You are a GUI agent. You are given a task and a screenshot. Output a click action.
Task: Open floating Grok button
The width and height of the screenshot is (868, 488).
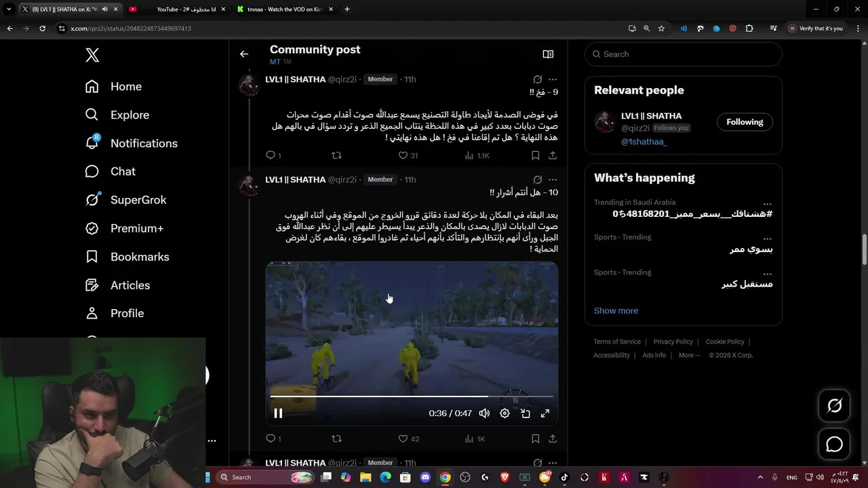(834, 405)
